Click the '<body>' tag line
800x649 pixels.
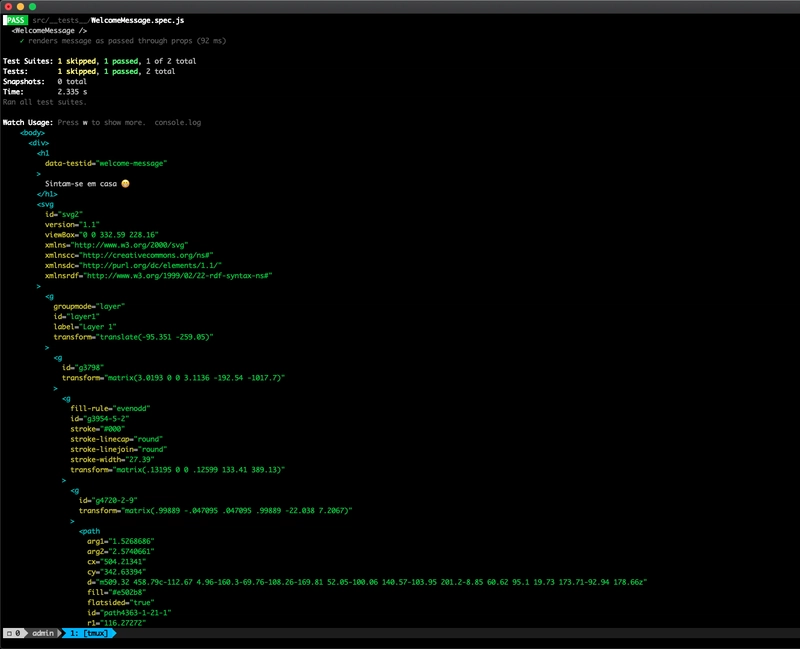(32, 133)
